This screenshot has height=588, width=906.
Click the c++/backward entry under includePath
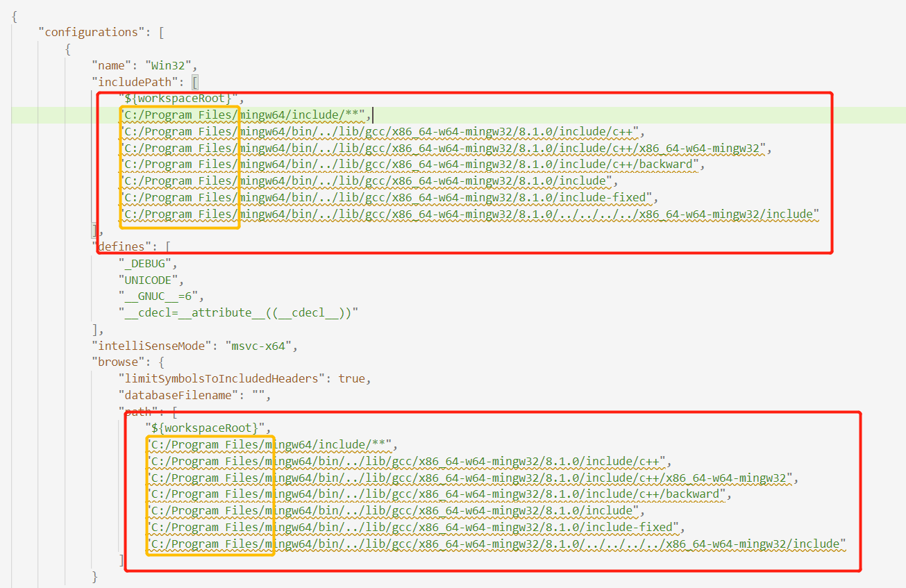(x=410, y=165)
